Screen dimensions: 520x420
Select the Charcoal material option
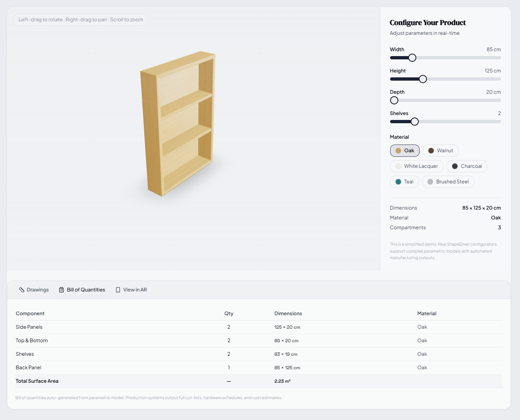(x=467, y=166)
